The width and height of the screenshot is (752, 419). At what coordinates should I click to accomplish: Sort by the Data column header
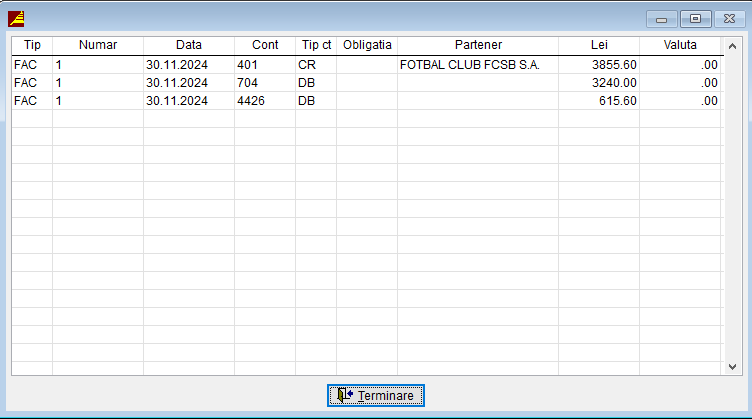pos(188,45)
